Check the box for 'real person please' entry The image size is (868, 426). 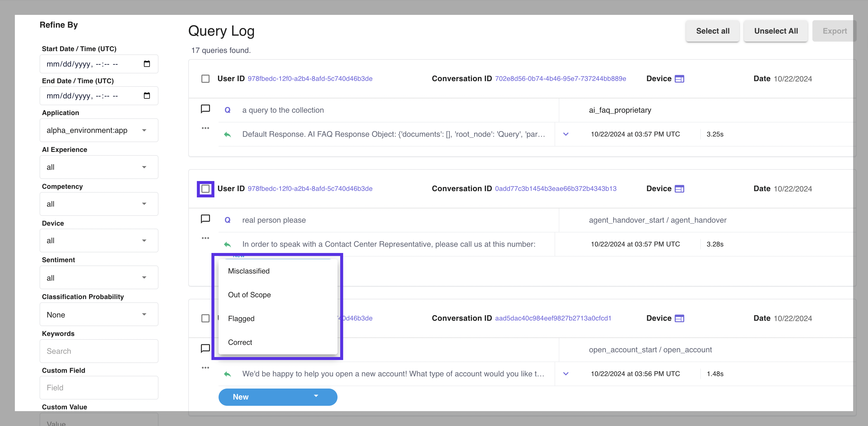pyautogui.click(x=205, y=188)
